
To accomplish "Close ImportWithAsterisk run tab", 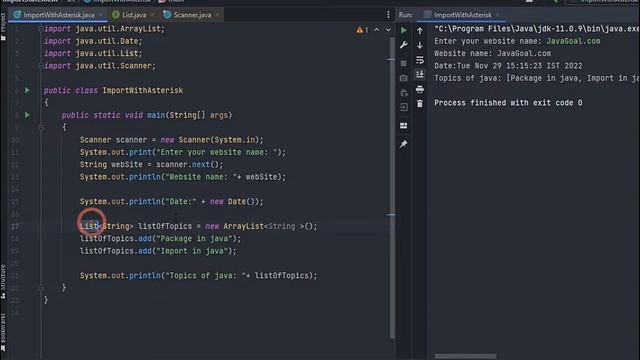I will pos(498,15).
